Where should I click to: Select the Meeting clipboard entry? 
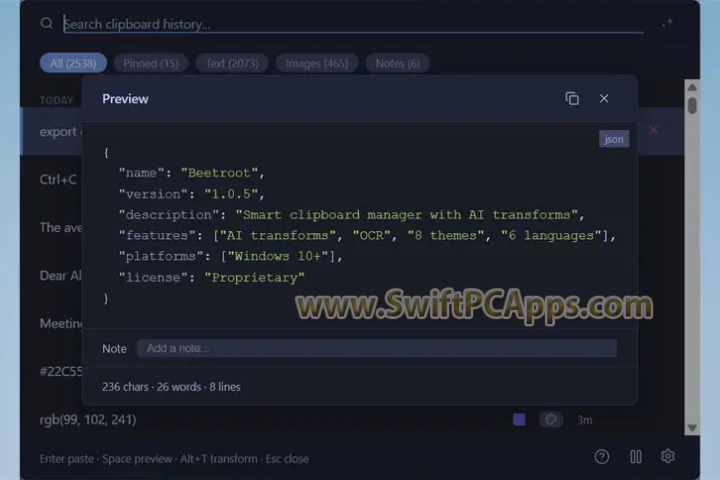tap(61, 323)
